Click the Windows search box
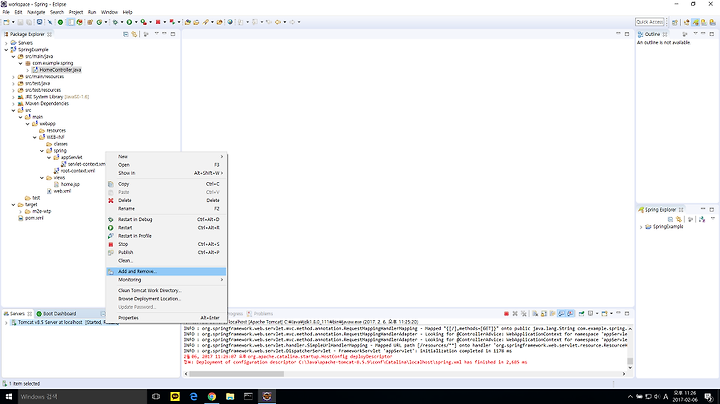The width and height of the screenshot is (720, 404). 82,396
